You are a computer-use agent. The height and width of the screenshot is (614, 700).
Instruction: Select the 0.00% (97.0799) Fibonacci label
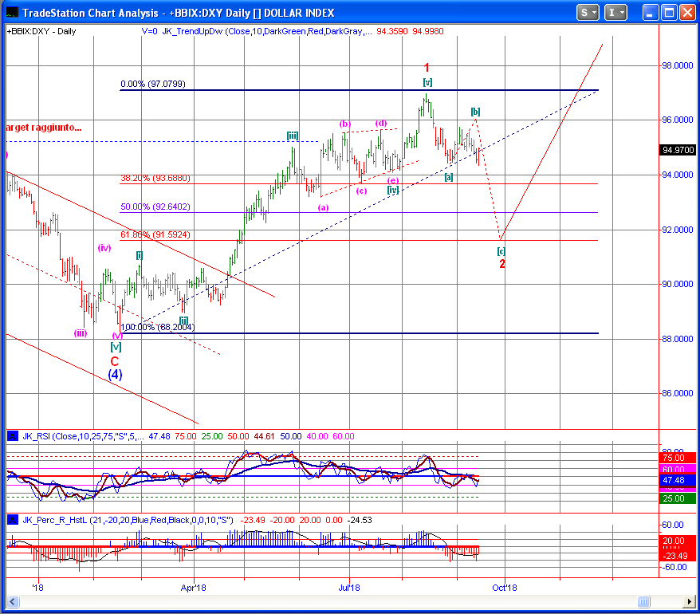pos(153,84)
